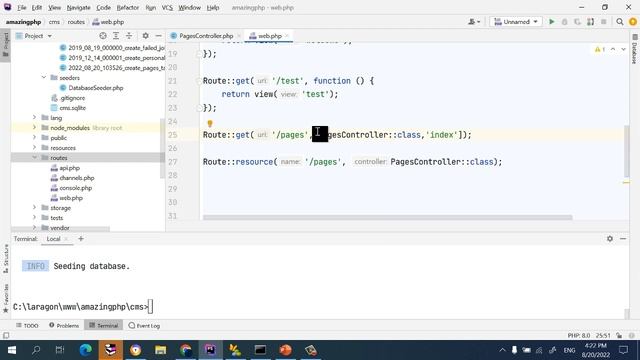The width and height of the screenshot is (640, 360).
Task: Hide the Terminal panel
Action: pyautogui.click(x=623, y=239)
